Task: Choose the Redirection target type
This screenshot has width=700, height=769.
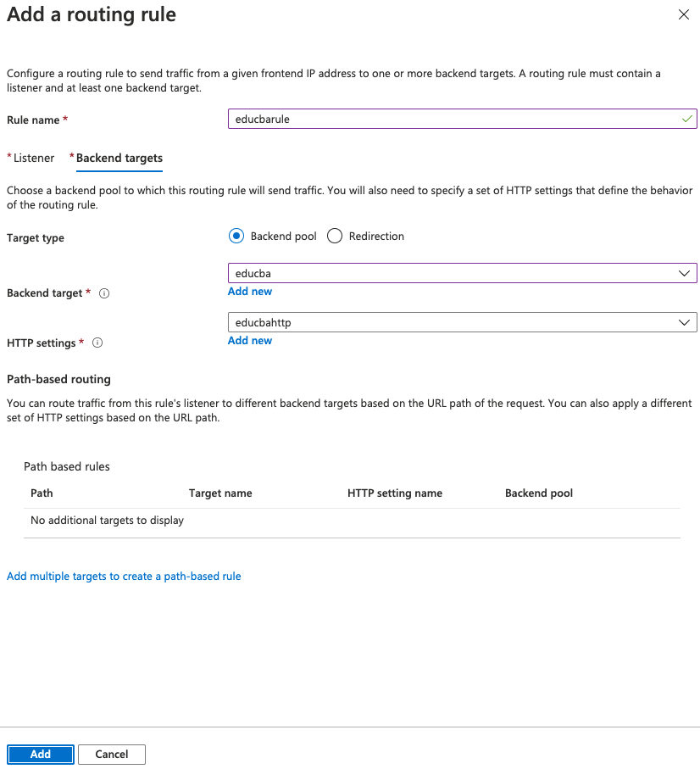Action: pos(335,237)
